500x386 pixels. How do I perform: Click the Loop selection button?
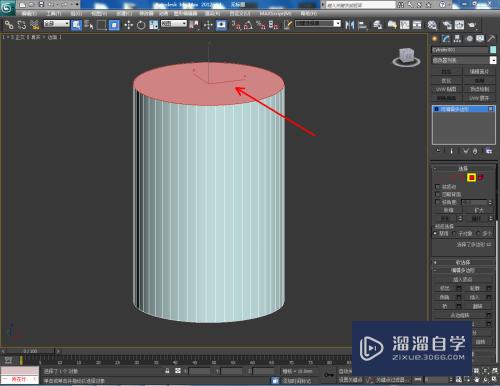475,219
